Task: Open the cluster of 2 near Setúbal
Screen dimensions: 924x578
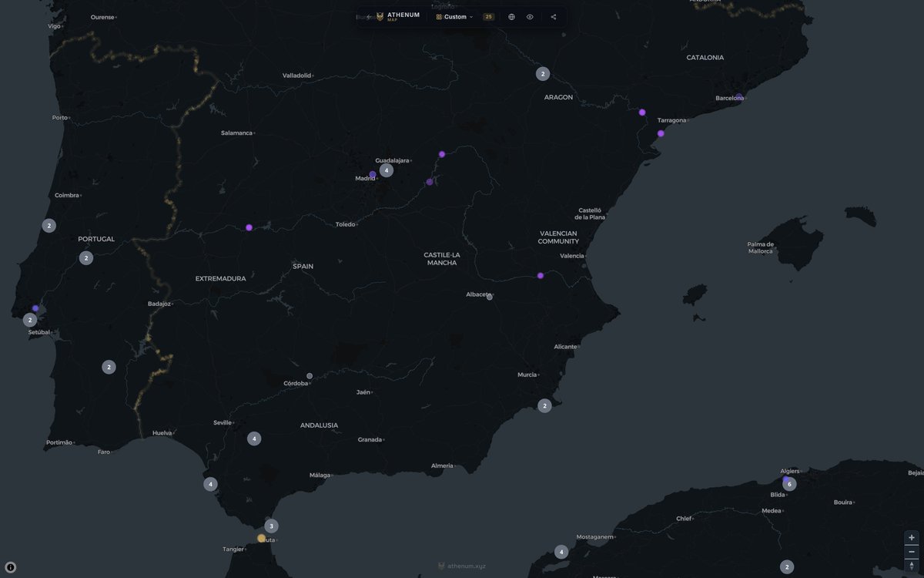Action: (x=30, y=320)
